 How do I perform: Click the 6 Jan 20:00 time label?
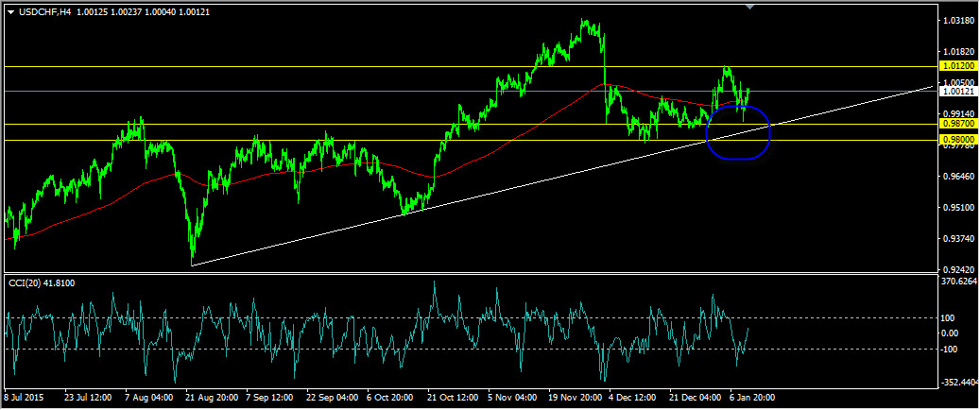[752, 397]
